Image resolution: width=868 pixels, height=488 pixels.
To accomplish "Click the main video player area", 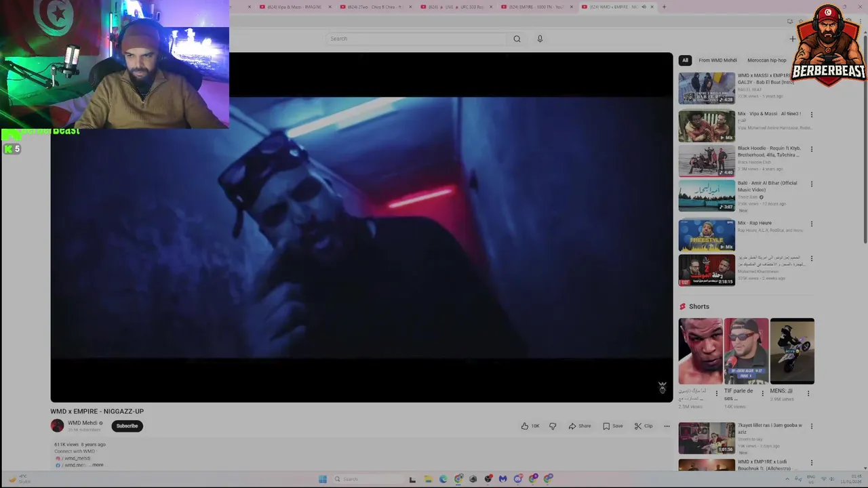I will (x=361, y=227).
